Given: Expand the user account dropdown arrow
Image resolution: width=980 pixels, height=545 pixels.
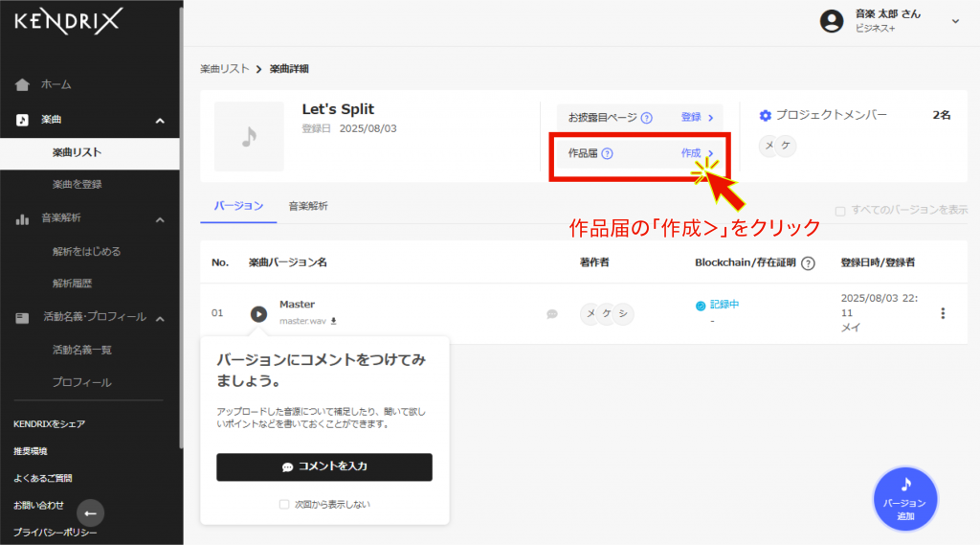Looking at the screenshot, I should pyautogui.click(x=954, y=20).
